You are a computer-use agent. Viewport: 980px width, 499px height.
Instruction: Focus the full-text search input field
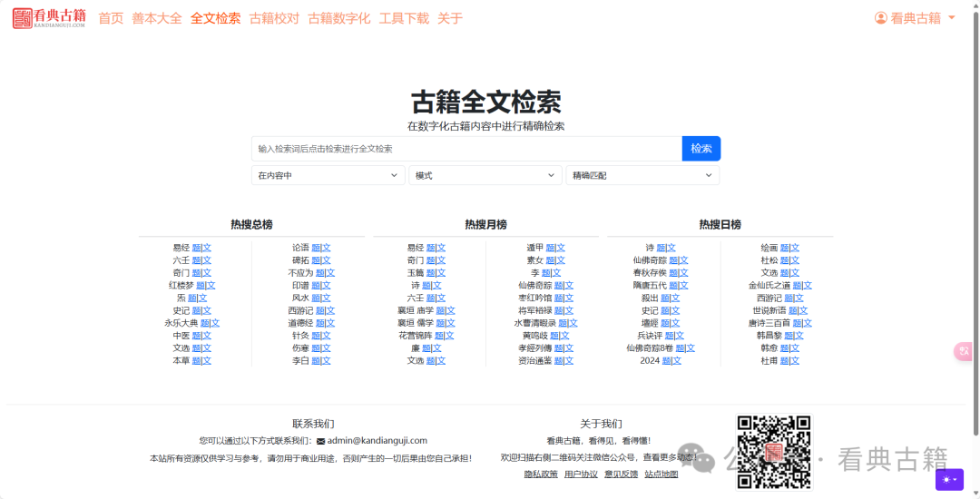[467, 149]
